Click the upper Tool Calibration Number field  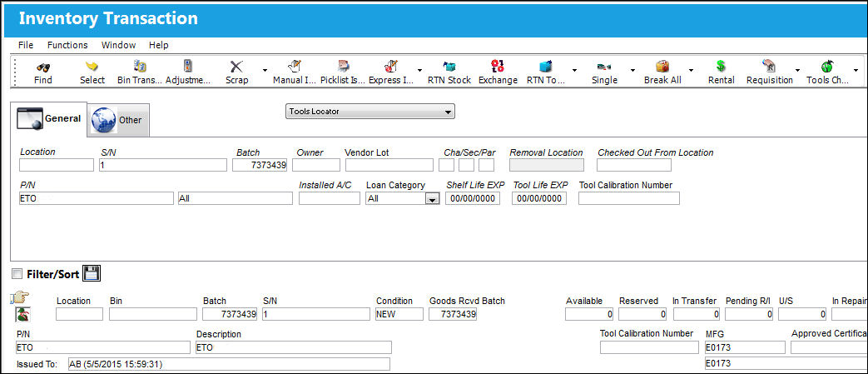pos(629,198)
